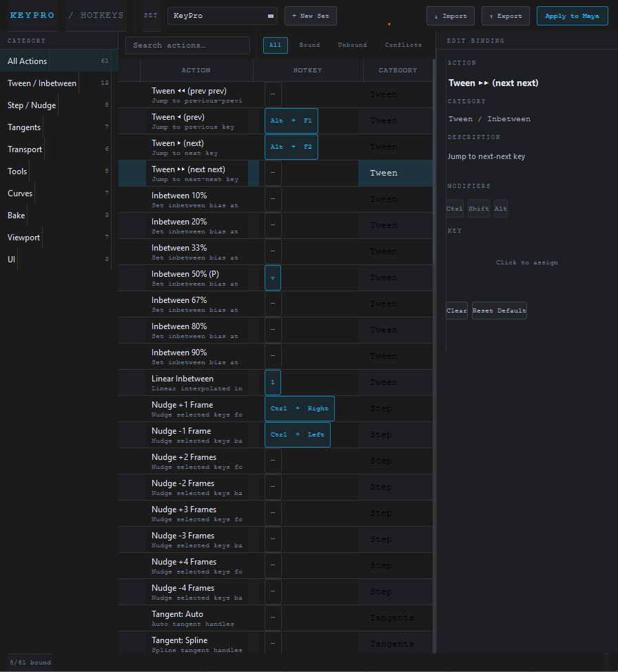Select the 'Nudge +4 Frames' row

point(276,565)
